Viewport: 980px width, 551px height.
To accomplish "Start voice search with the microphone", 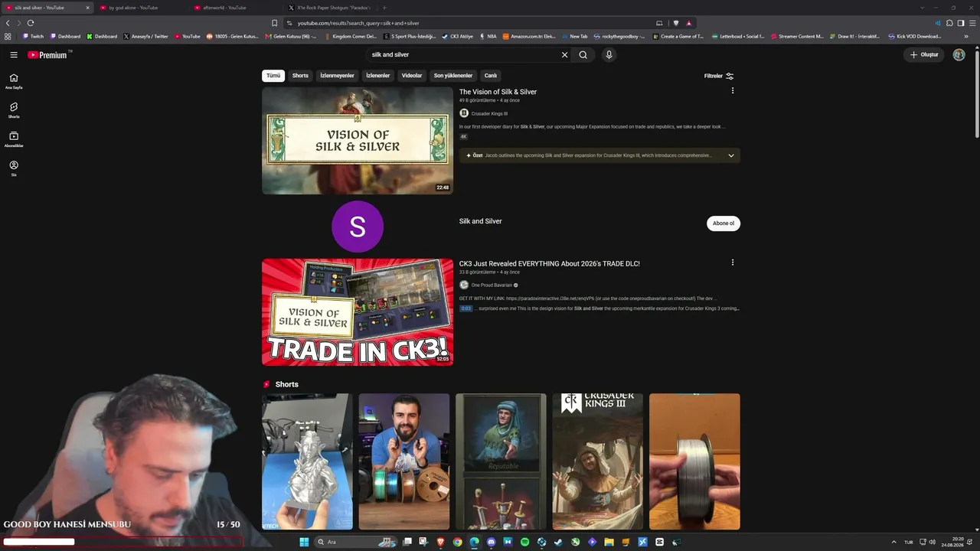I will coord(609,55).
